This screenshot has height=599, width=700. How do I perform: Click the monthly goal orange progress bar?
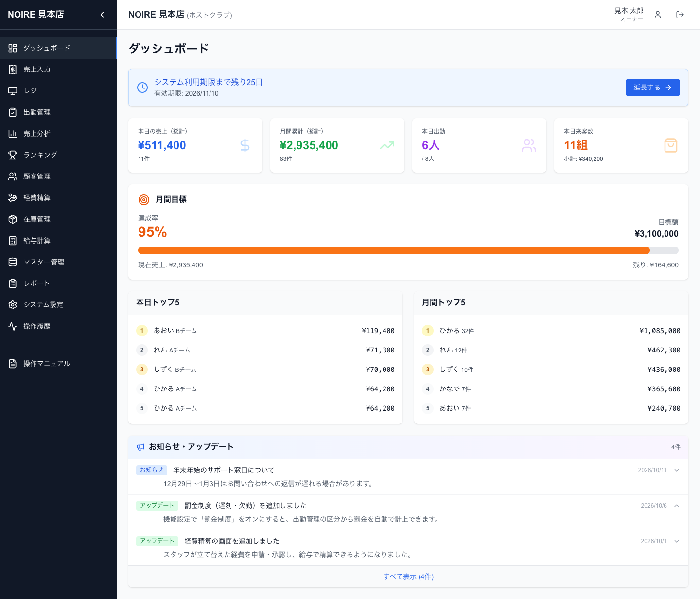[x=394, y=250]
